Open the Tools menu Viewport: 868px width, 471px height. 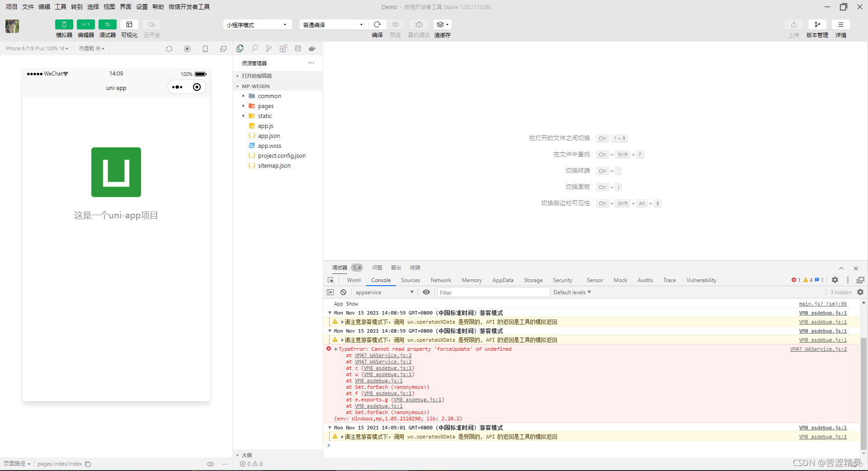click(x=61, y=7)
